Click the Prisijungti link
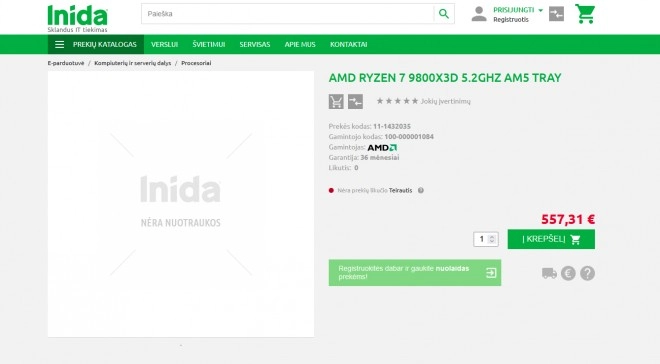The image size is (660, 364). (x=514, y=10)
